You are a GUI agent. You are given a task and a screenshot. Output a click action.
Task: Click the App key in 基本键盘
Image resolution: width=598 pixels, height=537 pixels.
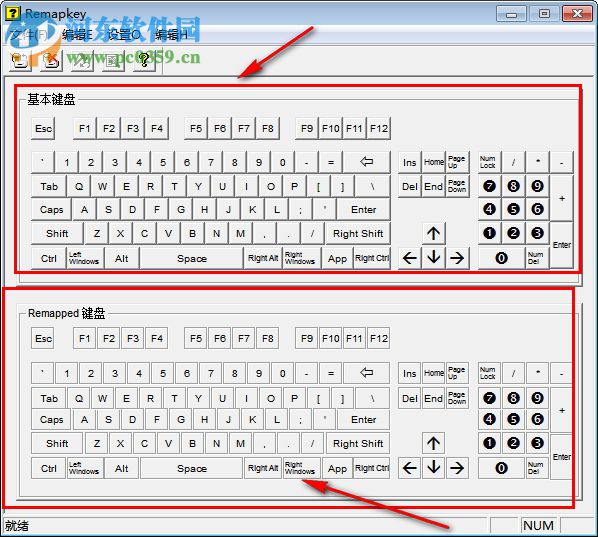pyautogui.click(x=337, y=259)
